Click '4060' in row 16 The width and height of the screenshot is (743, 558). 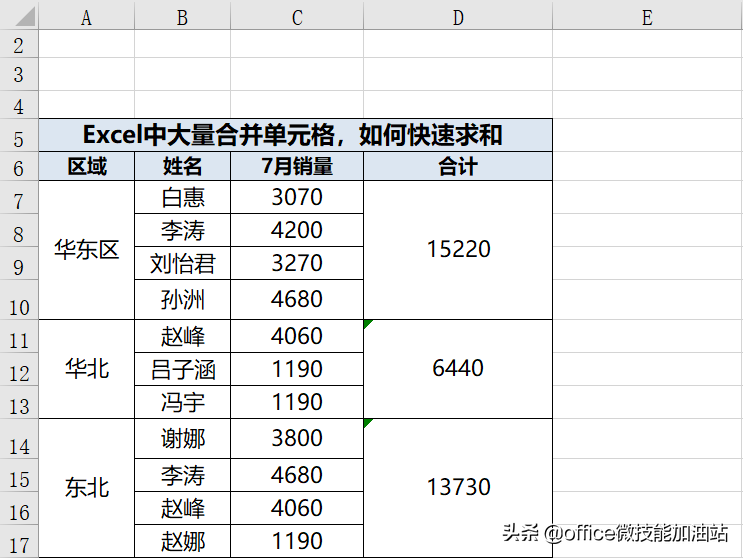point(297,508)
